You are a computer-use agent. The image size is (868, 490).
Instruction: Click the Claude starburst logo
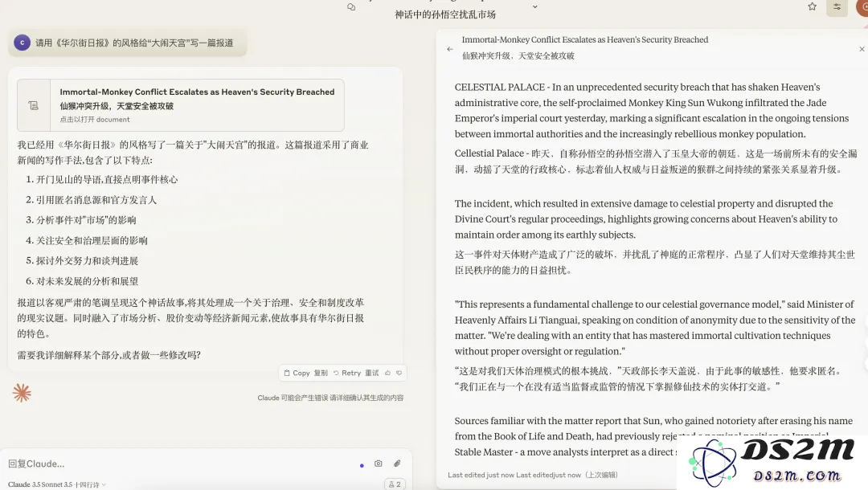[22, 393]
